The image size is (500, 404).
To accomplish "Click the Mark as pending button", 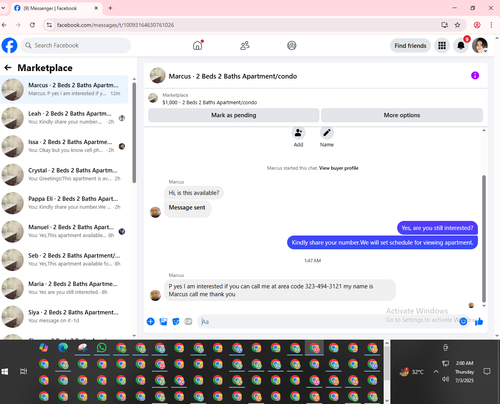I will 234,115.
